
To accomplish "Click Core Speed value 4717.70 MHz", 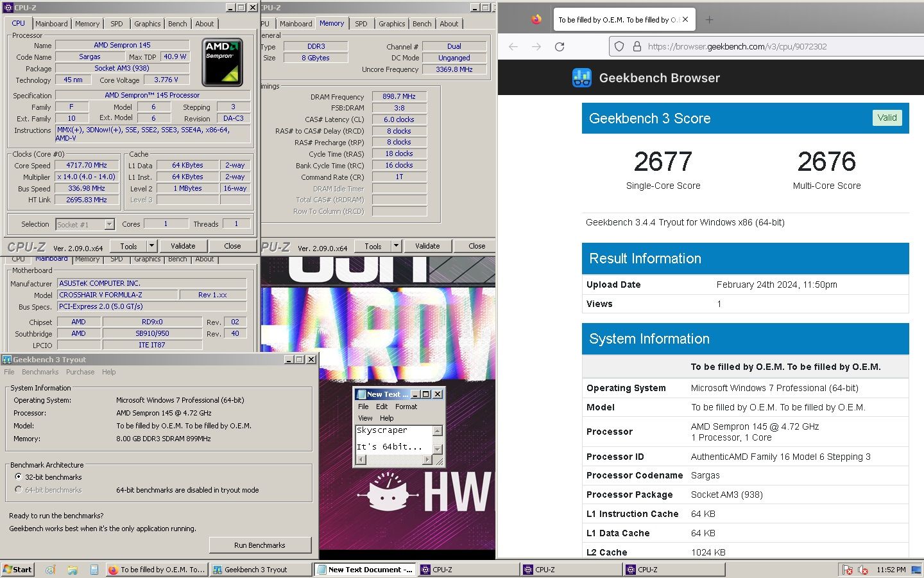I will [x=87, y=165].
